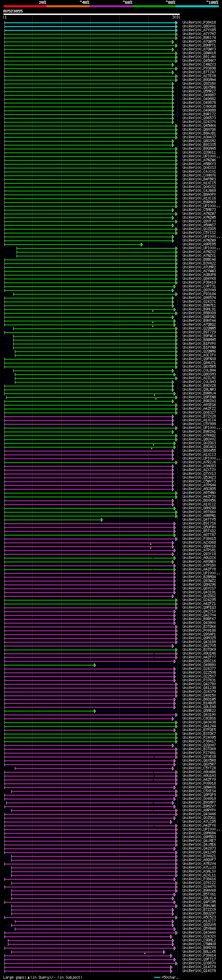
Task: Open hit UniRef100_Q8GV01
Action: coord(199,26)
